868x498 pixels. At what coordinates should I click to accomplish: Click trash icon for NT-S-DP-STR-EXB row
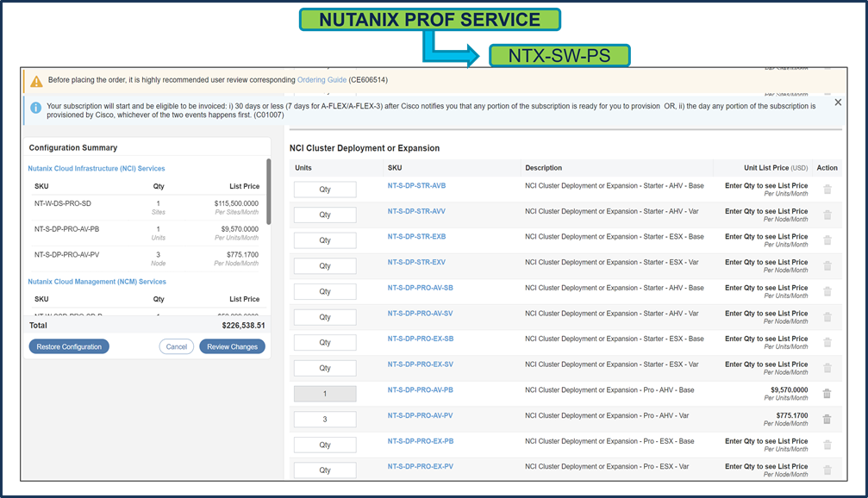[x=827, y=240]
